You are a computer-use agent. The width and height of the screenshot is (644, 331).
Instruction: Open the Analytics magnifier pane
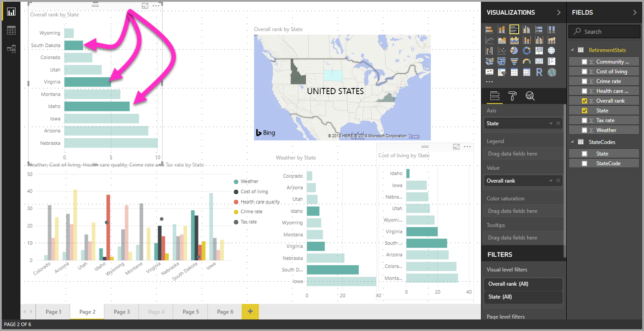[x=530, y=96]
